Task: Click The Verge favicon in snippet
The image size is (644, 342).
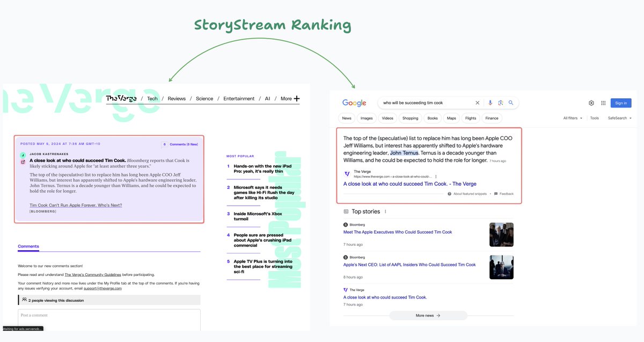Action: tap(347, 174)
